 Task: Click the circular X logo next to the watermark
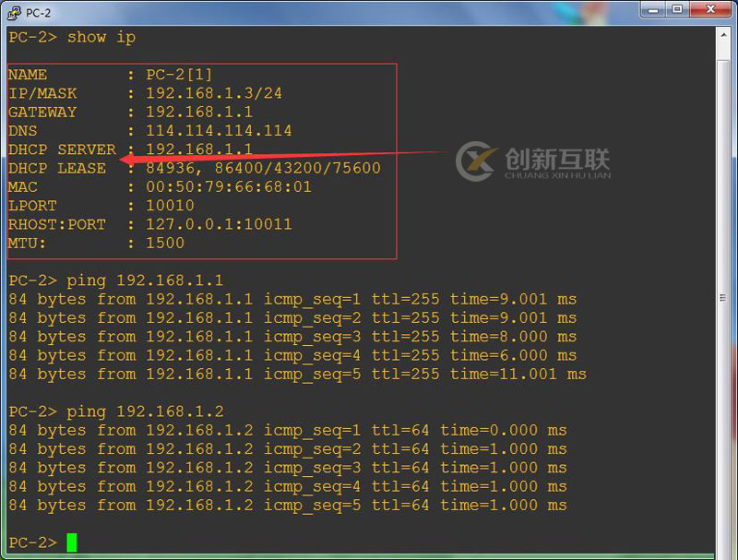[x=476, y=157]
